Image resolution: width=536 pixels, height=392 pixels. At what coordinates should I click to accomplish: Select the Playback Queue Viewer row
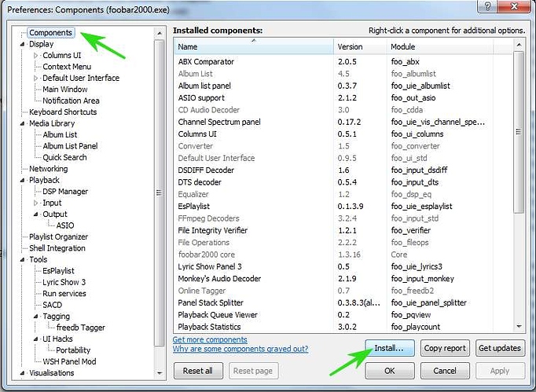pos(343,315)
